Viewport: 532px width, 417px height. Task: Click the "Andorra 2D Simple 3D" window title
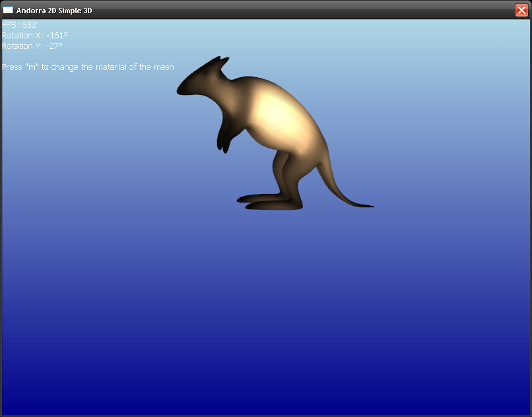tap(54, 11)
